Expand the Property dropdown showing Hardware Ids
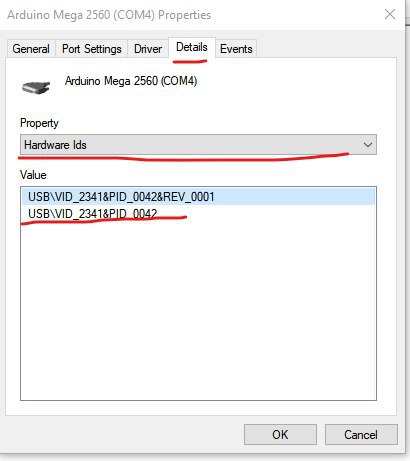 198,145
